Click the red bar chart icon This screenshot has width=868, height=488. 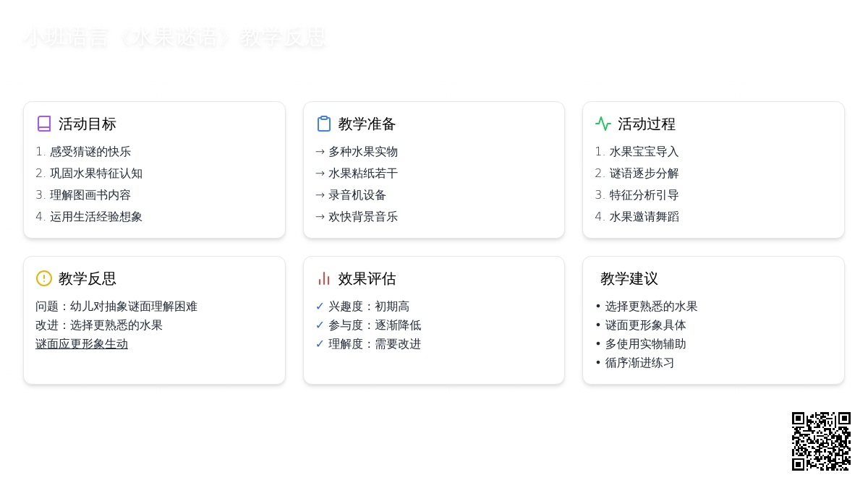324,278
